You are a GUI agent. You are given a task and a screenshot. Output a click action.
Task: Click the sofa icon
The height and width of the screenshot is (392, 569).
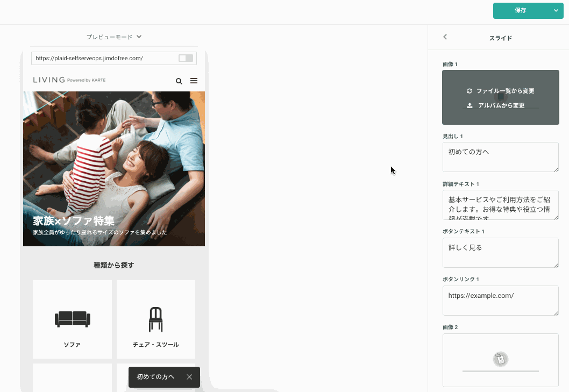coord(72,319)
